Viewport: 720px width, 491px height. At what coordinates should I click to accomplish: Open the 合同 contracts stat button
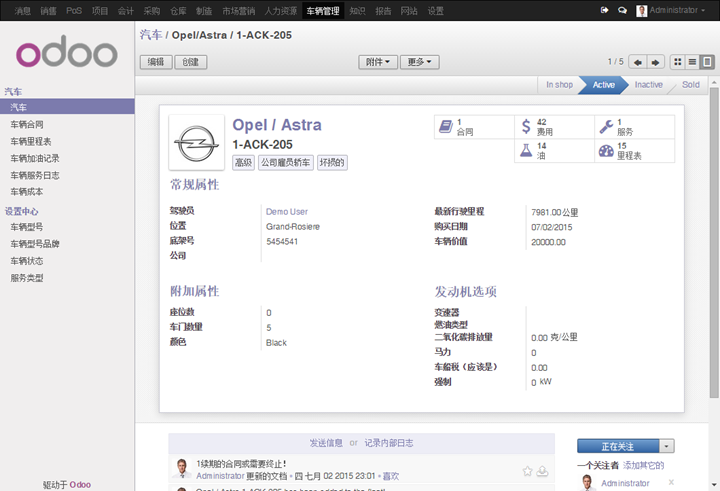point(474,127)
